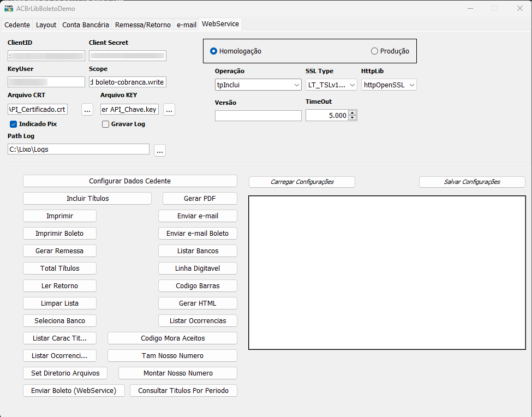The width and height of the screenshot is (532, 417).
Task: Open browse dialog for Path Log
Action: pos(160,150)
